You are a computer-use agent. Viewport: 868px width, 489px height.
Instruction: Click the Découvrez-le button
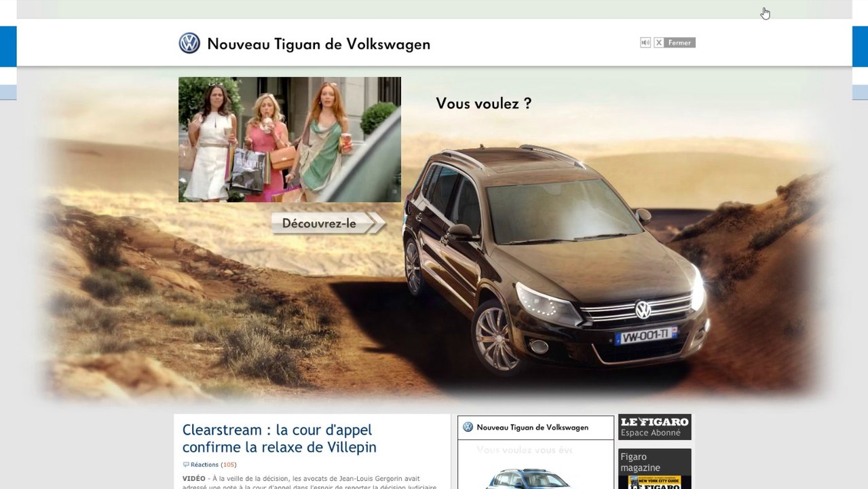[x=328, y=223]
